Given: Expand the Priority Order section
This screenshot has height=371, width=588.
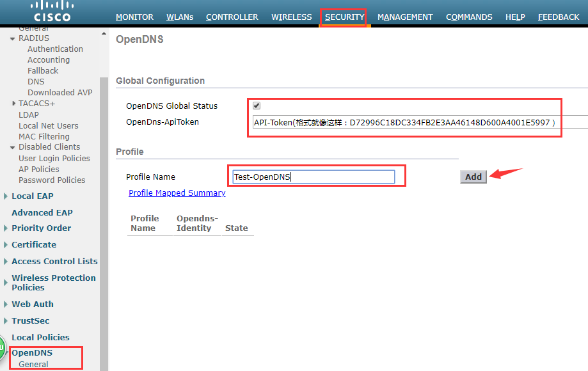Looking at the screenshot, I should coord(6,228).
